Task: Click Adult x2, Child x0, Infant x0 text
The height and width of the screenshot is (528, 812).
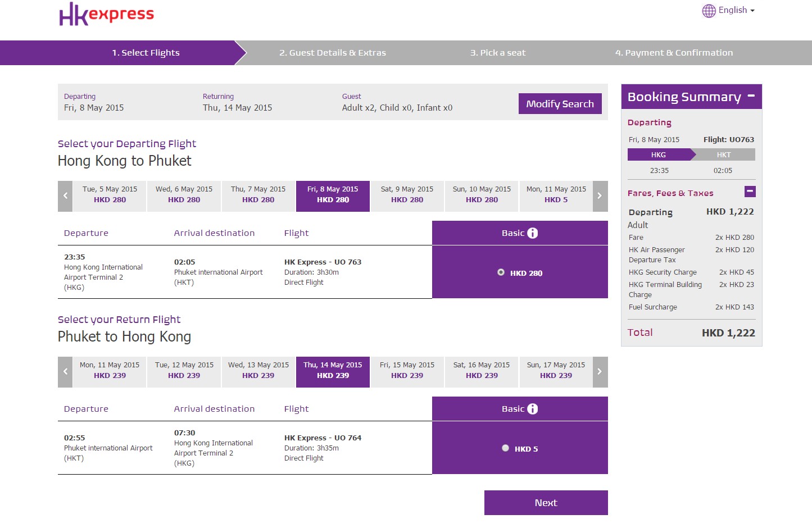Action: (x=397, y=108)
